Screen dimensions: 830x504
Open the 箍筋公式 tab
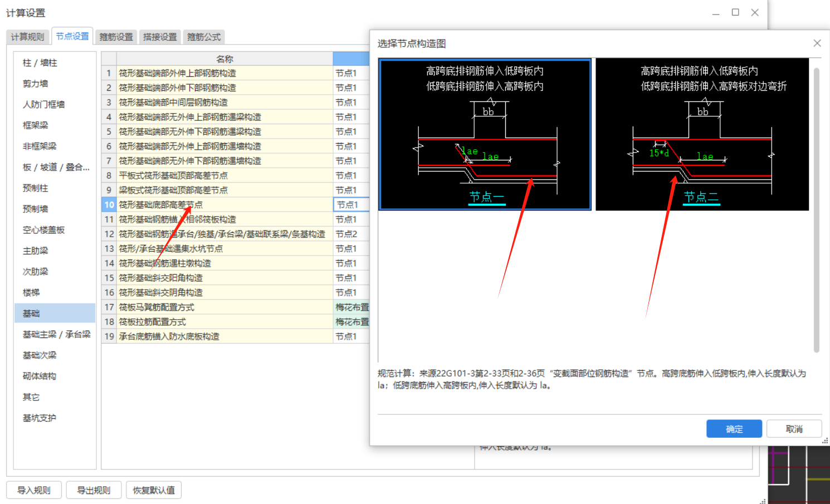point(204,37)
